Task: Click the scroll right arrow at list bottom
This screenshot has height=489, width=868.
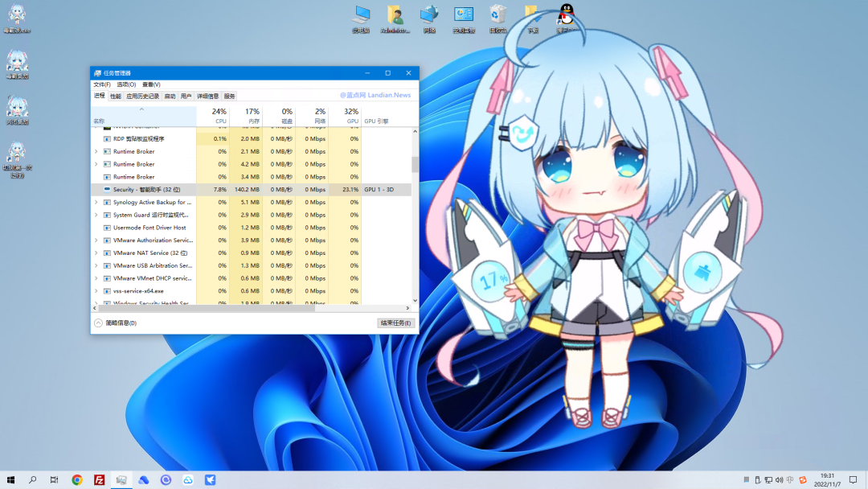Action: 408,308
